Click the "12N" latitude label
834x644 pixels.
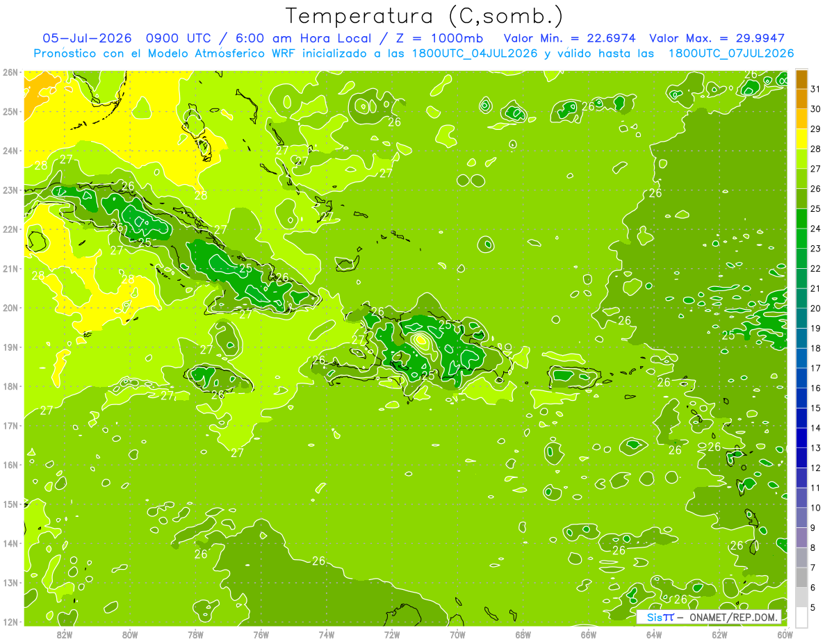pos(10,622)
